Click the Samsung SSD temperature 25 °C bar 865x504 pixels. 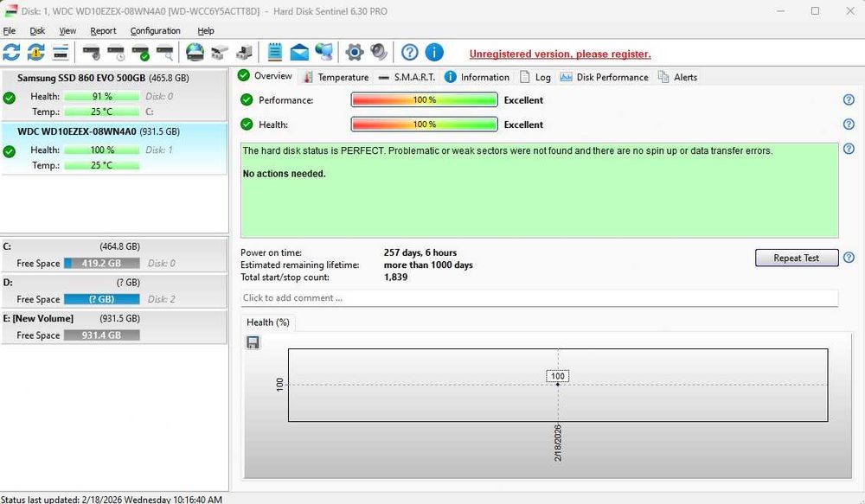101,112
